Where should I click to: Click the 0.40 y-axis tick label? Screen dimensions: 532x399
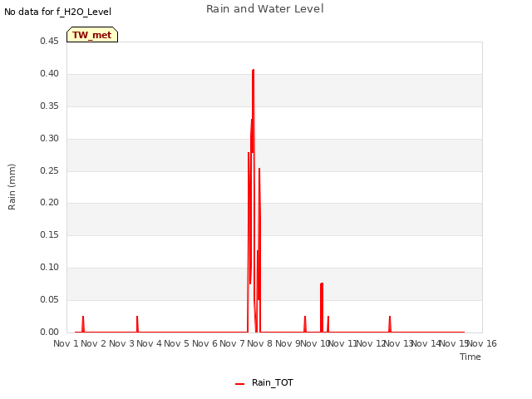pyautogui.click(x=49, y=73)
